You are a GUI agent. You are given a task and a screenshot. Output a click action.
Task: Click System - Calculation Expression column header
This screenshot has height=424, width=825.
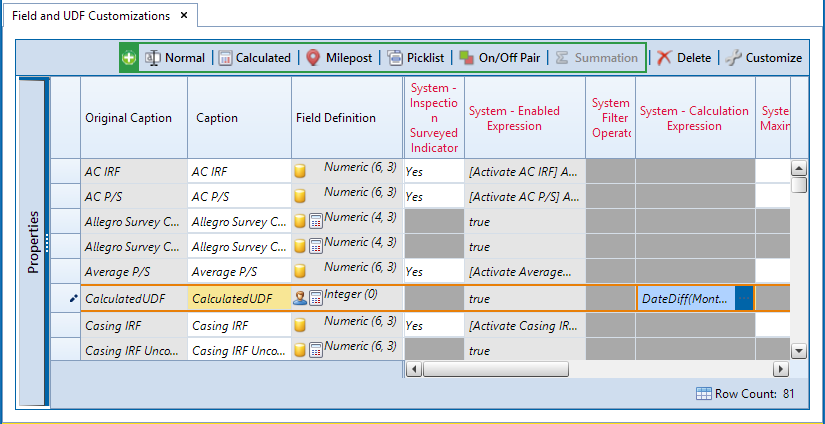coord(696,118)
